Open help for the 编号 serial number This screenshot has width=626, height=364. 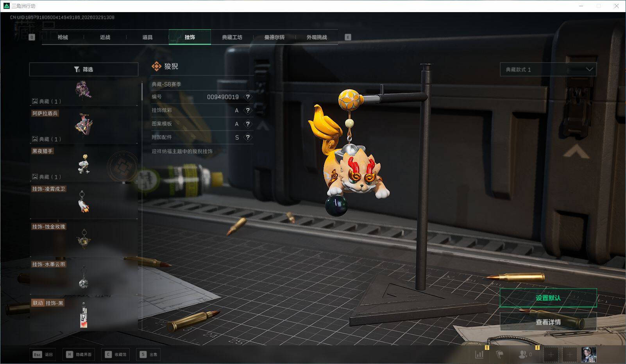click(248, 97)
